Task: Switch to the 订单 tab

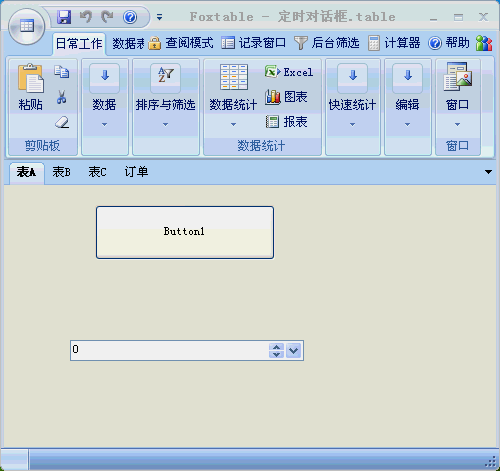Action: [136, 172]
